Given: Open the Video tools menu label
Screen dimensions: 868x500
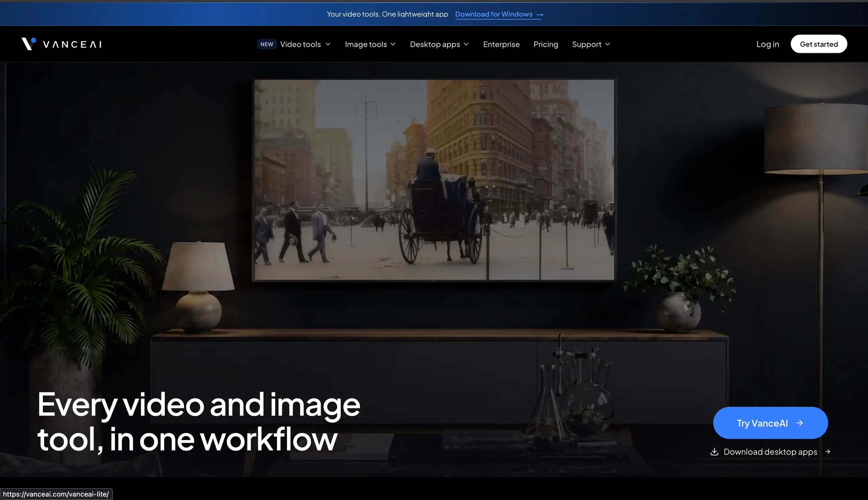Looking at the screenshot, I should 300,44.
